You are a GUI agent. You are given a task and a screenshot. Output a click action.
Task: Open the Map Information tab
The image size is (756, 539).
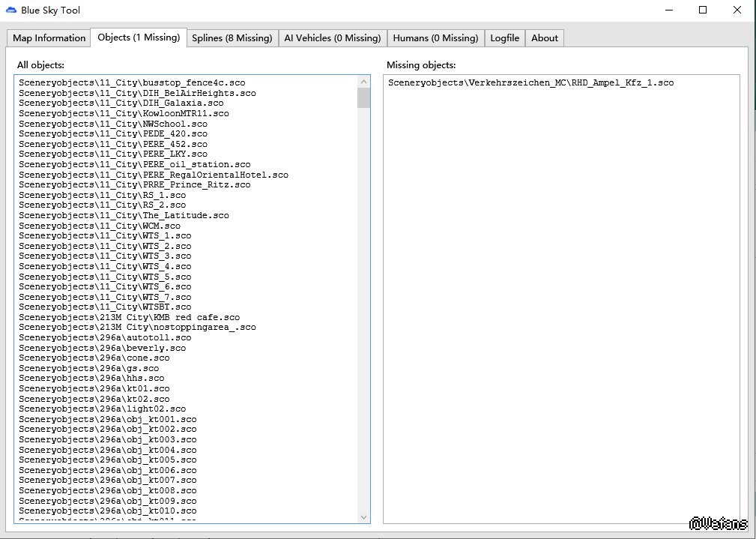point(49,38)
